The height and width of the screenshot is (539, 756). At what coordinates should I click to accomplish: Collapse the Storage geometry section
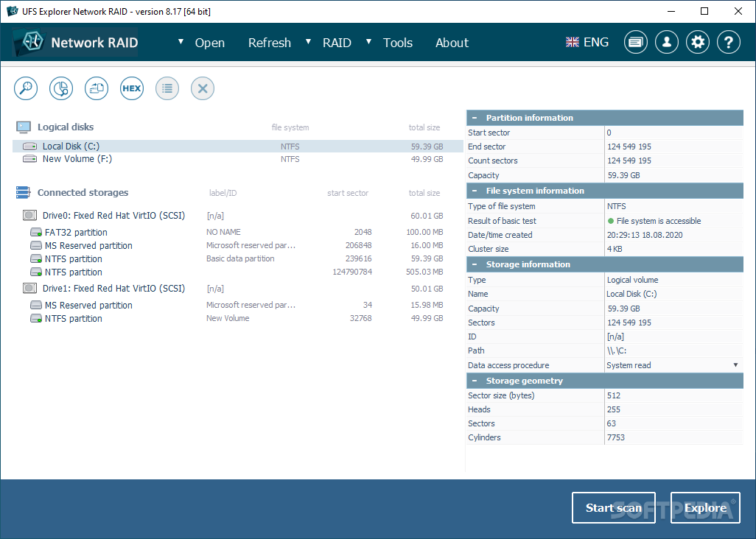(x=475, y=381)
